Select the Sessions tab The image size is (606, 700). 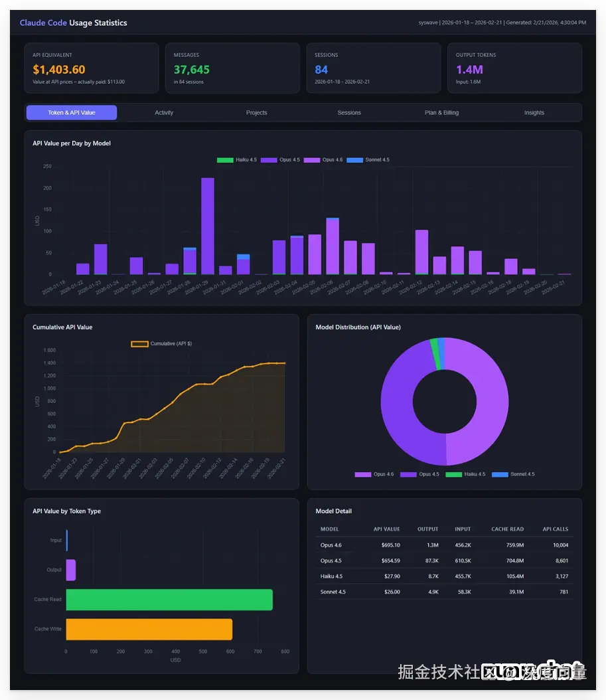(348, 112)
